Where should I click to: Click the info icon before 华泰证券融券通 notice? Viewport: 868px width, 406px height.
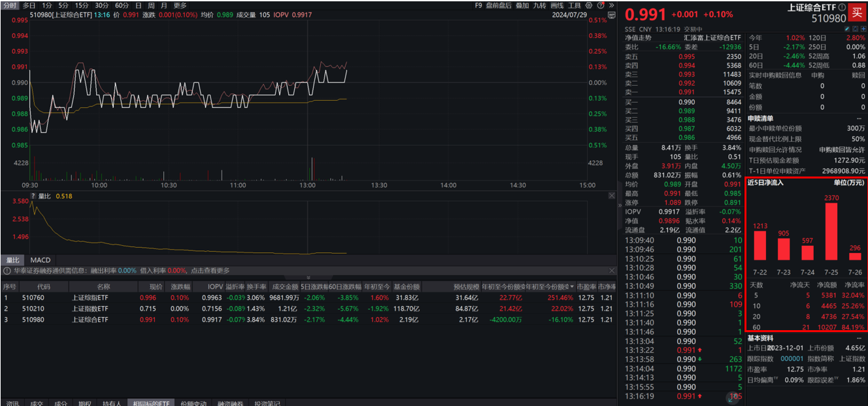click(x=7, y=271)
